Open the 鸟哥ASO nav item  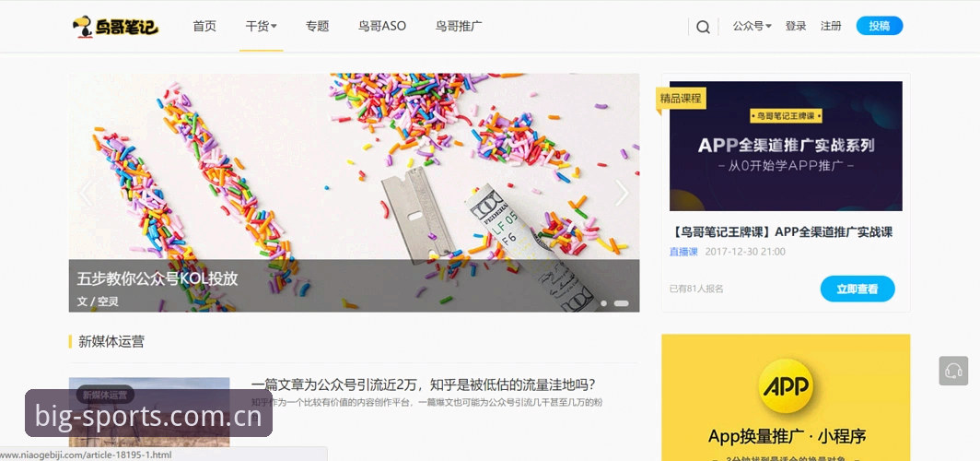pyautogui.click(x=382, y=26)
